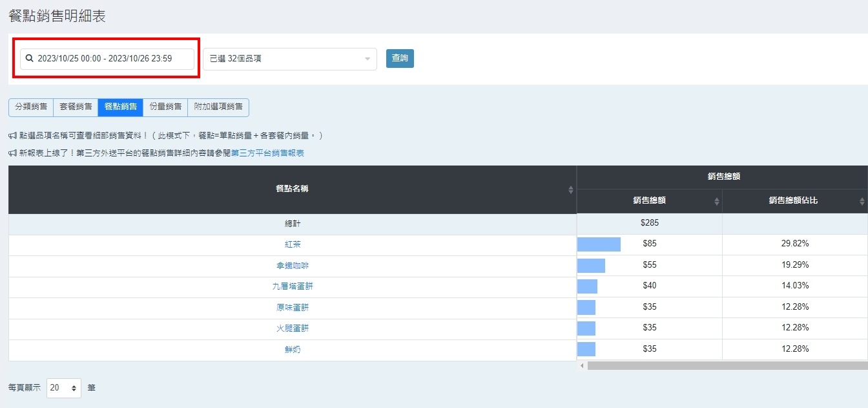Click sort arrows on 餐點名稱 column
This screenshot has width=868, height=408.
pos(570,189)
